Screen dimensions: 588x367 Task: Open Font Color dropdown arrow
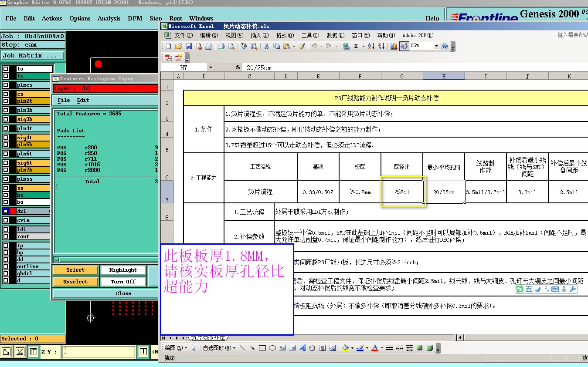click(381, 348)
